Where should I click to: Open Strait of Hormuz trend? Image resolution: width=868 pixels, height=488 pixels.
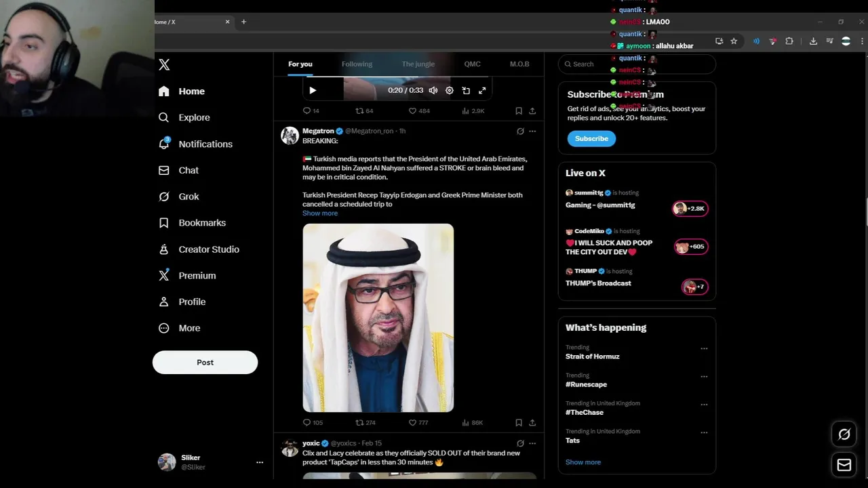coord(593,357)
